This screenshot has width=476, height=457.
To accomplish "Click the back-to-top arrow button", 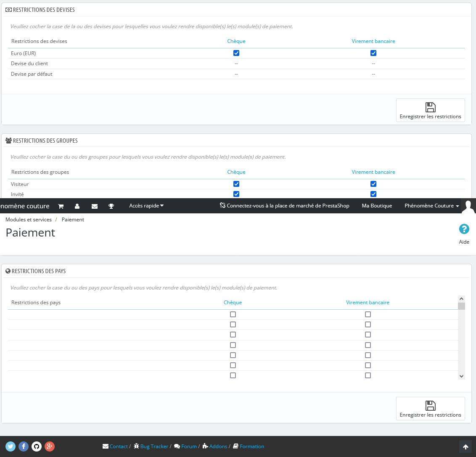I will click(x=465, y=446).
